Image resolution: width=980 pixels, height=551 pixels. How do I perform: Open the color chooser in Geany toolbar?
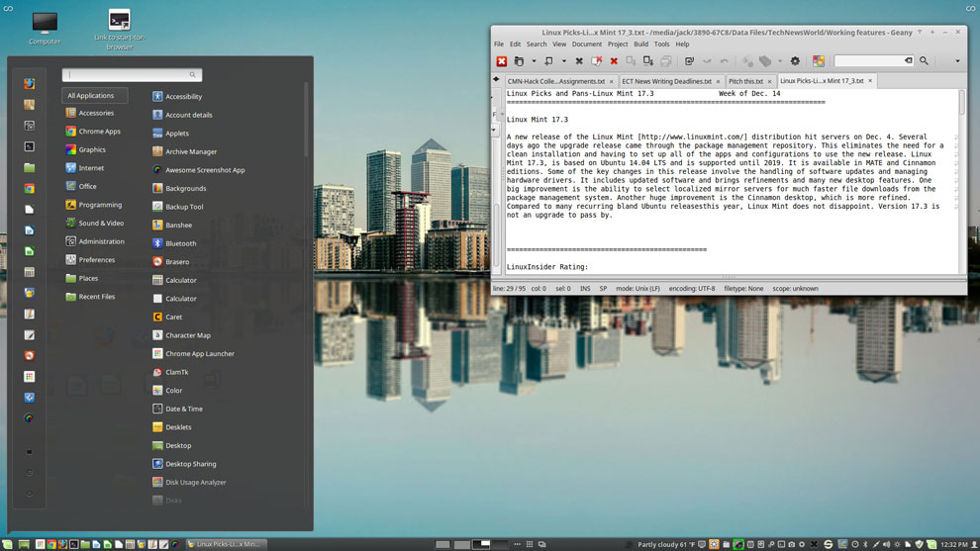click(x=818, y=61)
